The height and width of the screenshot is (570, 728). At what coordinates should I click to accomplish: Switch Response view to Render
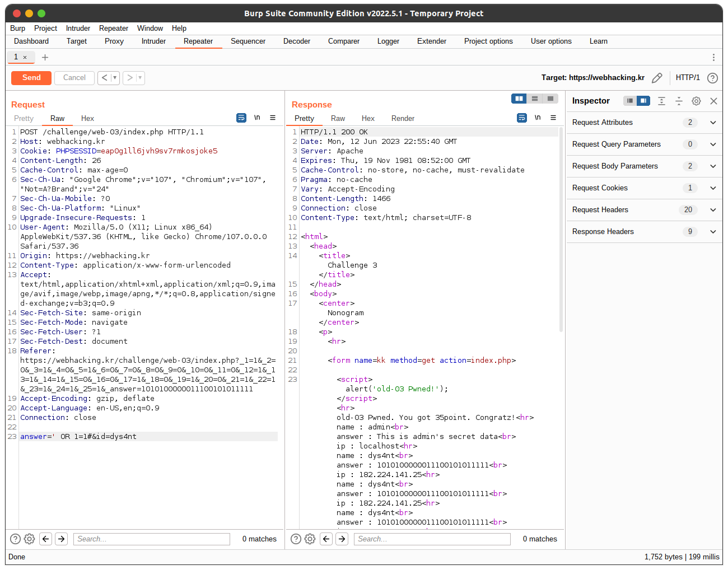pyautogui.click(x=403, y=119)
